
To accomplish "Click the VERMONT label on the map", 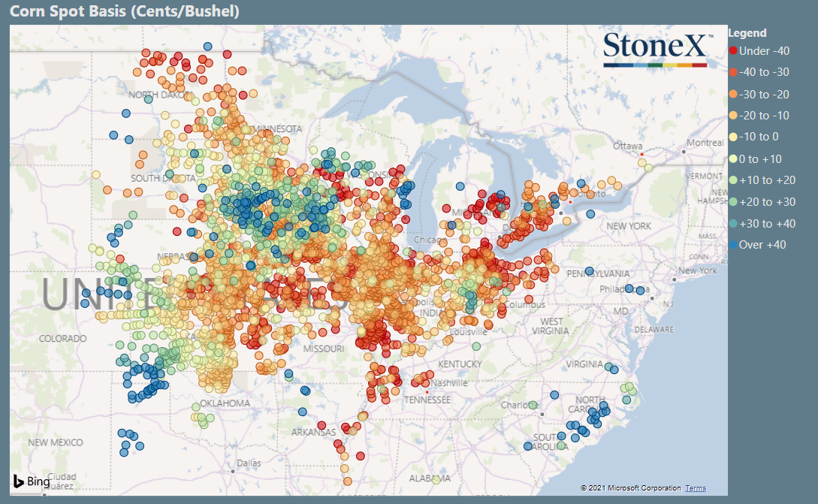I will [x=704, y=177].
